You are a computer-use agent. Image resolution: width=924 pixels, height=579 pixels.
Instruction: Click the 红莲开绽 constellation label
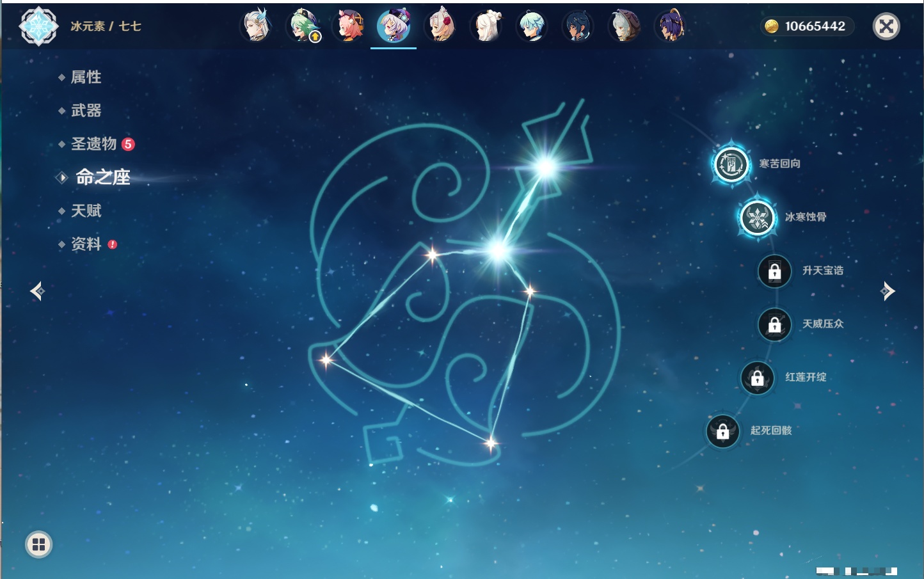pyautogui.click(x=806, y=377)
